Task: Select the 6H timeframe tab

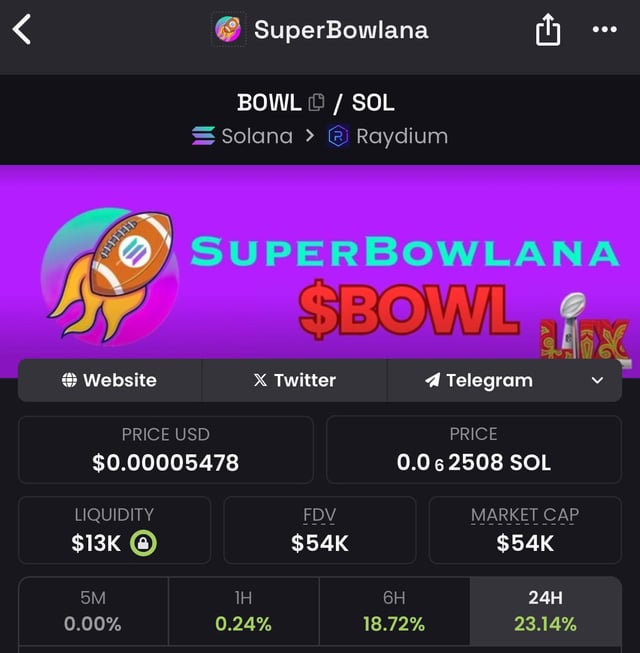Action: (394, 611)
